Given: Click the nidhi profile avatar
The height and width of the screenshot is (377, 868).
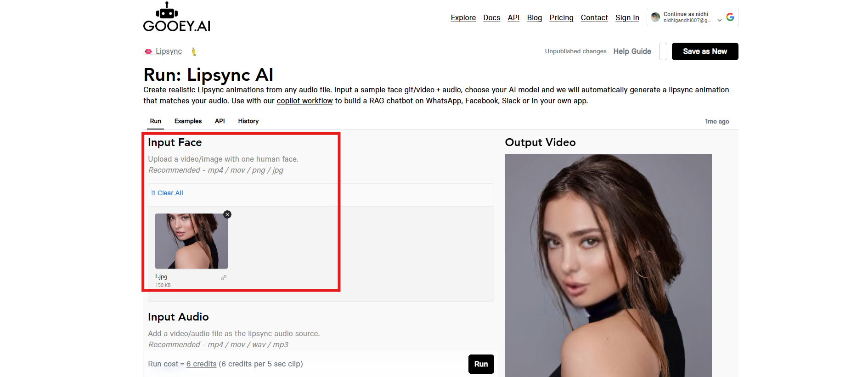Looking at the screenshot, I should pyautogui.click(x=655, y=17).
